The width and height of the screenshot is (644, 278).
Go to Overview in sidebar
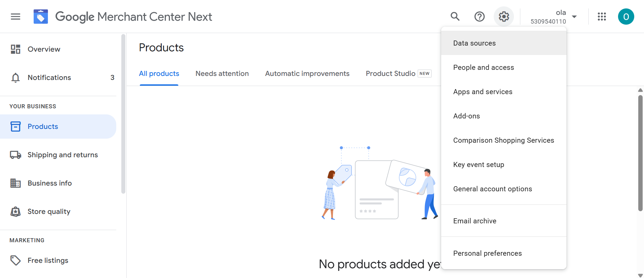[x=58, y=49]
